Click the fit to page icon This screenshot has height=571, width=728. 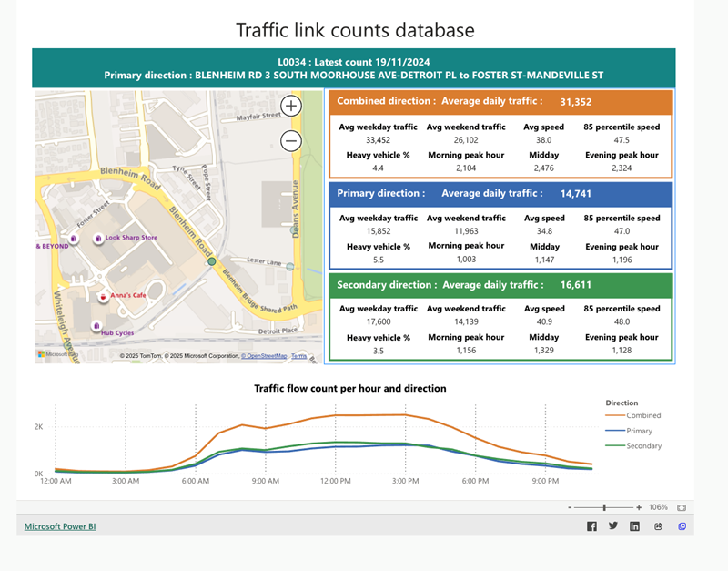coord(681,508)
